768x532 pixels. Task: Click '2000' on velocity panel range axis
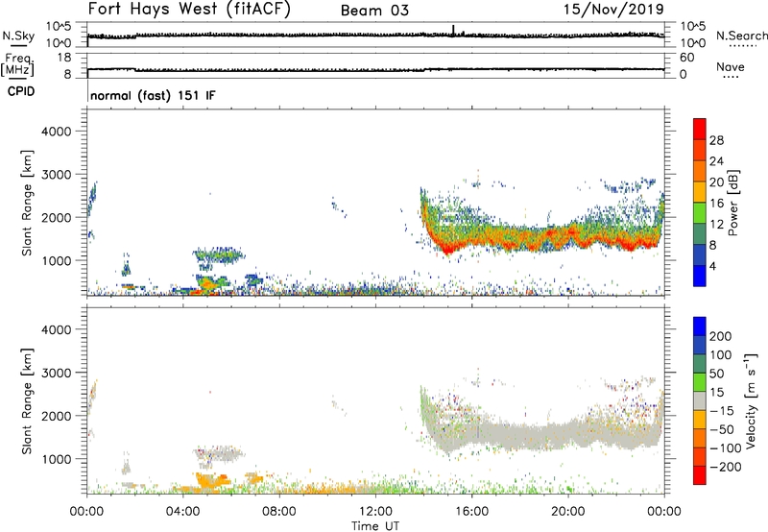(x=57, y=416)
